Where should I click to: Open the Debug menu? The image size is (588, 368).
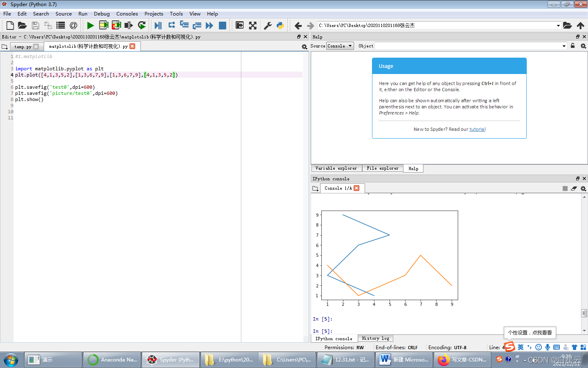point(102,13)
